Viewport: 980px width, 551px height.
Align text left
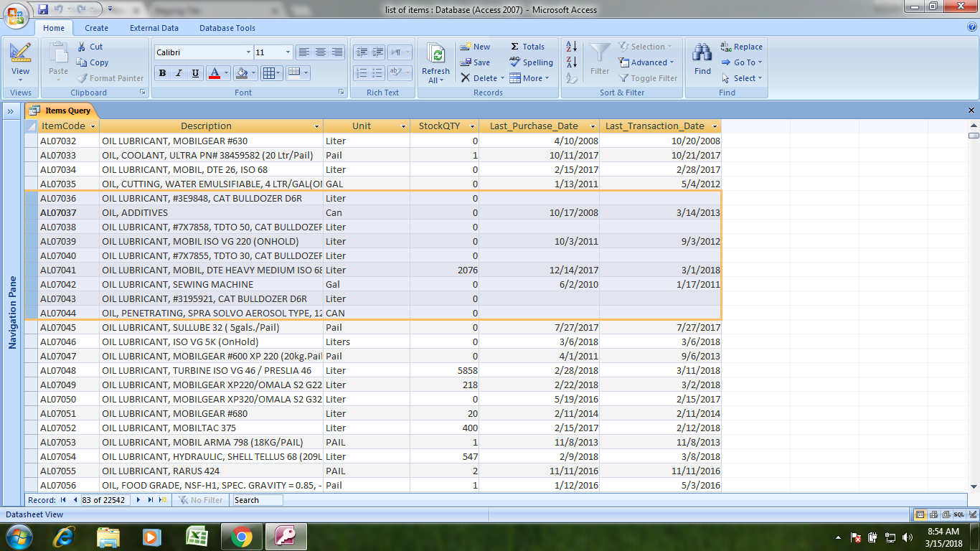pyautogui.click(x=304, y=52)
